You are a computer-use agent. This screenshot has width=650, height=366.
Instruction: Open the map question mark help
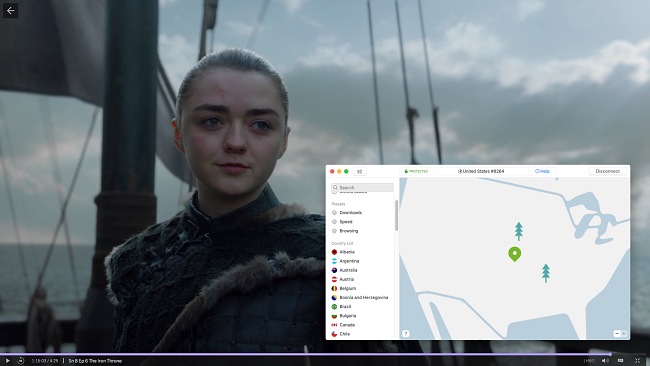click(406, 334)
